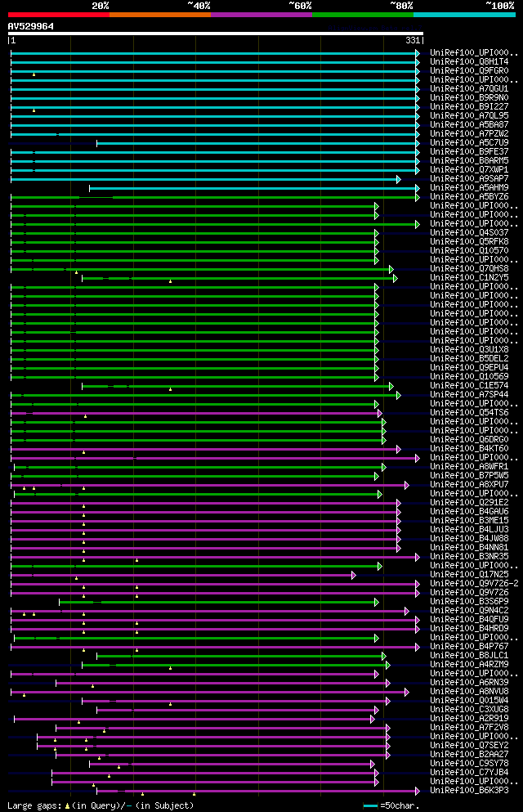Pick the UniRef100_B4QFU9 subject label
This screenshot has width=523, height=812.
click(x=469, y=619)
